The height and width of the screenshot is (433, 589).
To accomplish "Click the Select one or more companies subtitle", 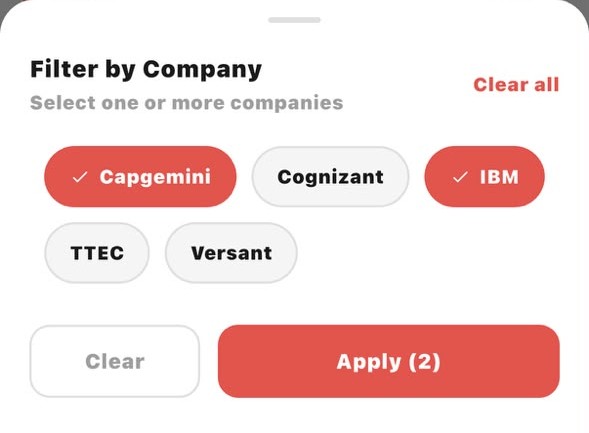I will pos(187,103).
